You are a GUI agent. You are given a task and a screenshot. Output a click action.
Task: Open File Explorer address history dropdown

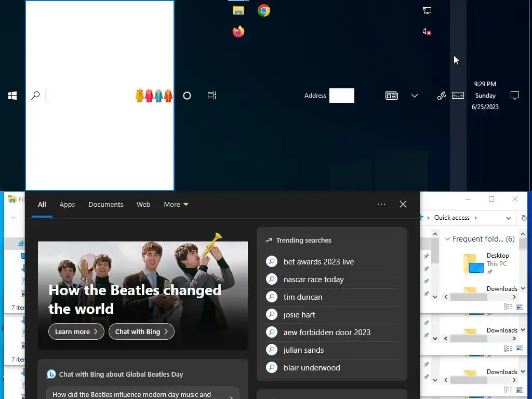508,218
